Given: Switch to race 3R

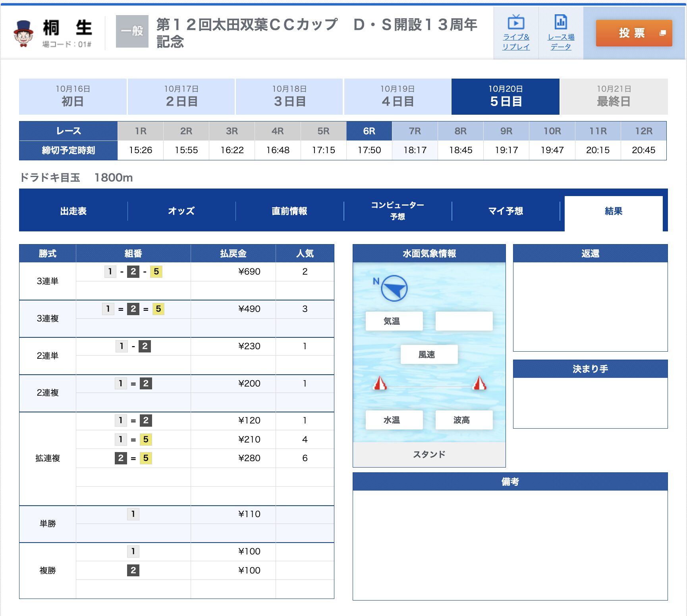Looking at the screenshot, I should click(x=232, y=131).
